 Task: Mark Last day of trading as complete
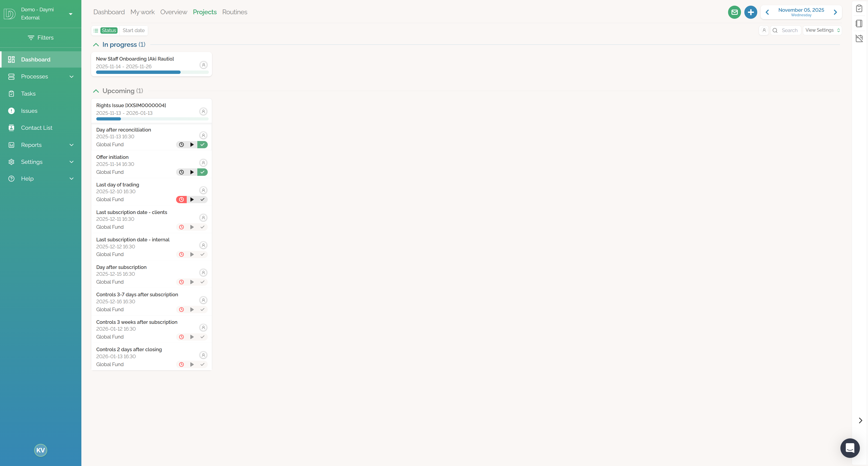coord(203,200)
